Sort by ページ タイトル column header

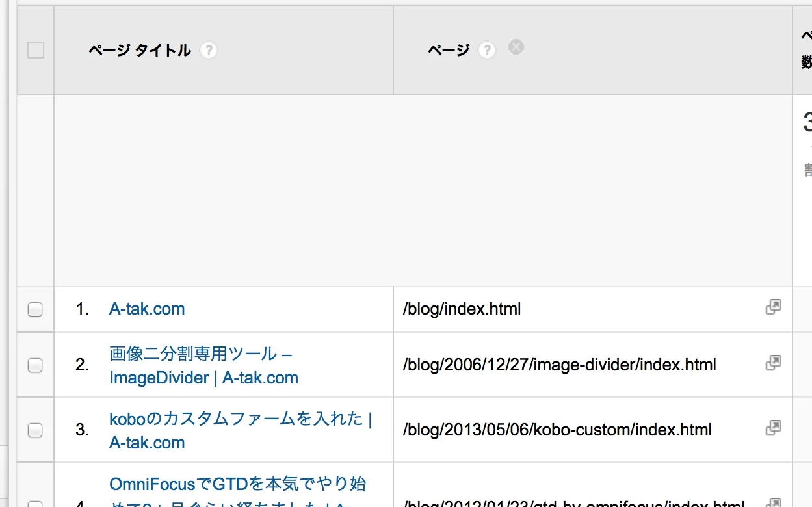click(140, 50)
